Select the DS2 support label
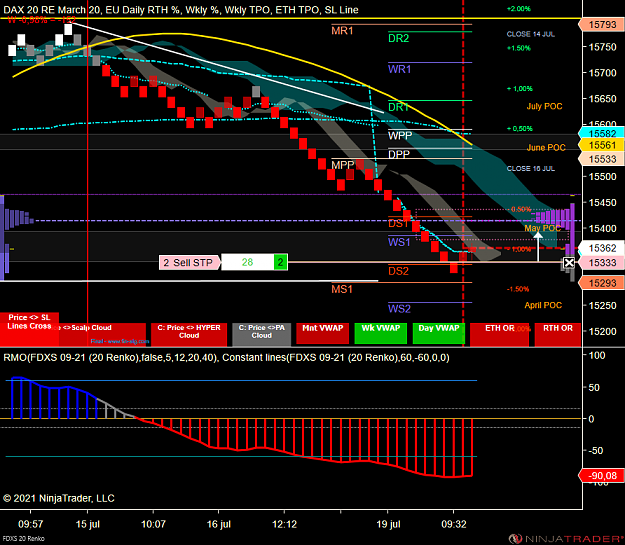Screen dimensions: 625x545 coord(398,271)
